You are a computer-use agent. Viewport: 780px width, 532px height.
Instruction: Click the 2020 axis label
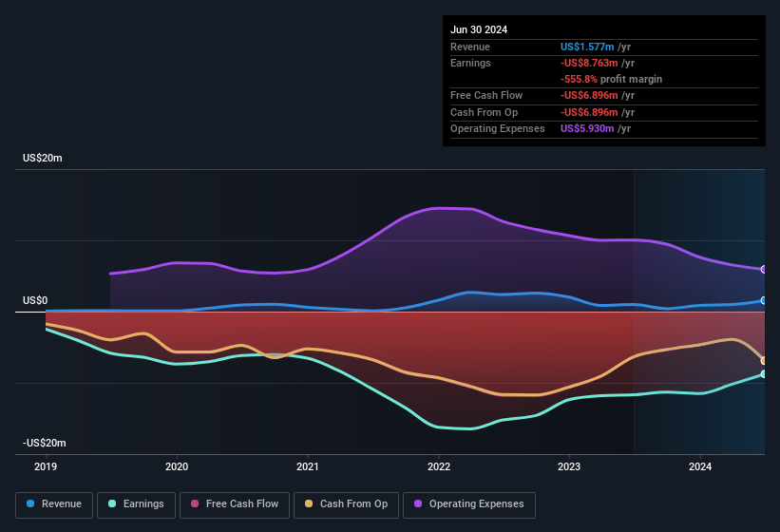pyautogui.click(x=177, y=466)
